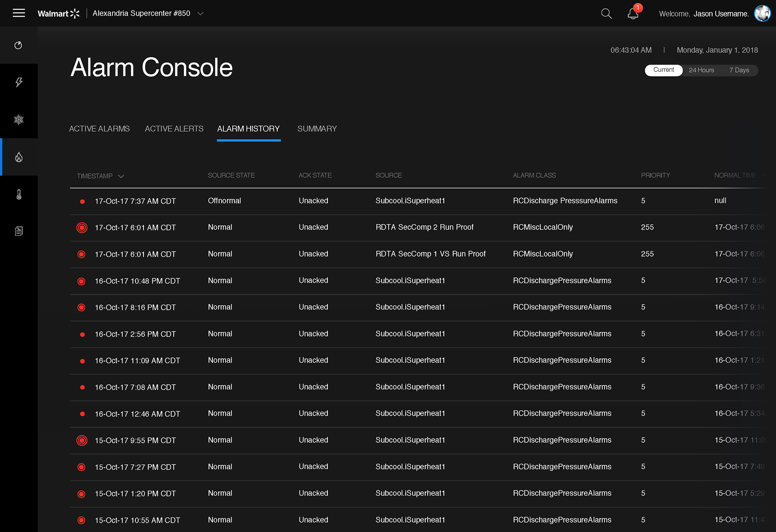The width and height of the screenshot is (776, 532).
Task: Sort by the Alarm Class column
Action: point(534,175)
